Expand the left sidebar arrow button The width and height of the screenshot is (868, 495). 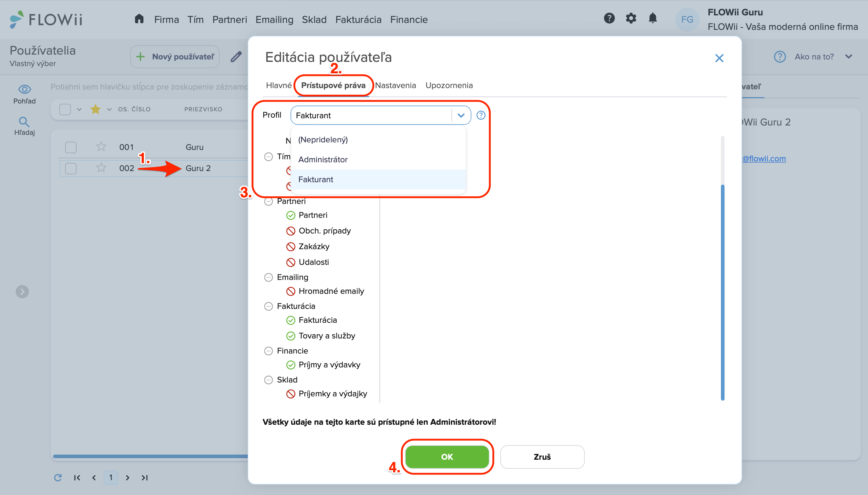tap(22, 292)
